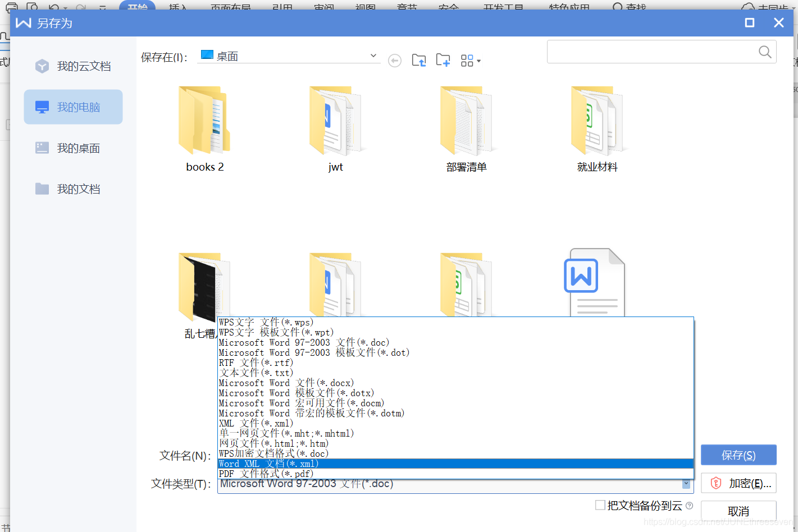Expand the Save in (保存在) location dropdown
The height and width of the screenshot is (532, 798).
(373, 56)
